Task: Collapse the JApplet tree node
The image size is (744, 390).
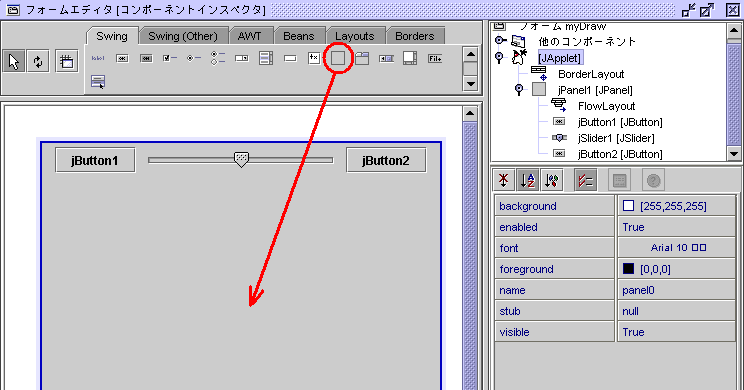Action: click(499, 57)
